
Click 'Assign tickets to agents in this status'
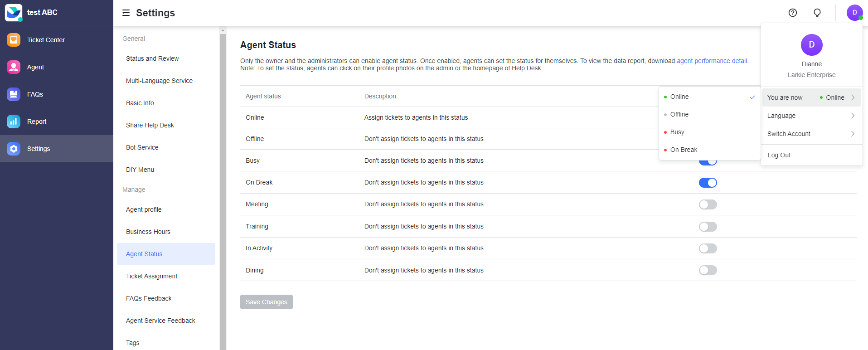coord(416,117)
